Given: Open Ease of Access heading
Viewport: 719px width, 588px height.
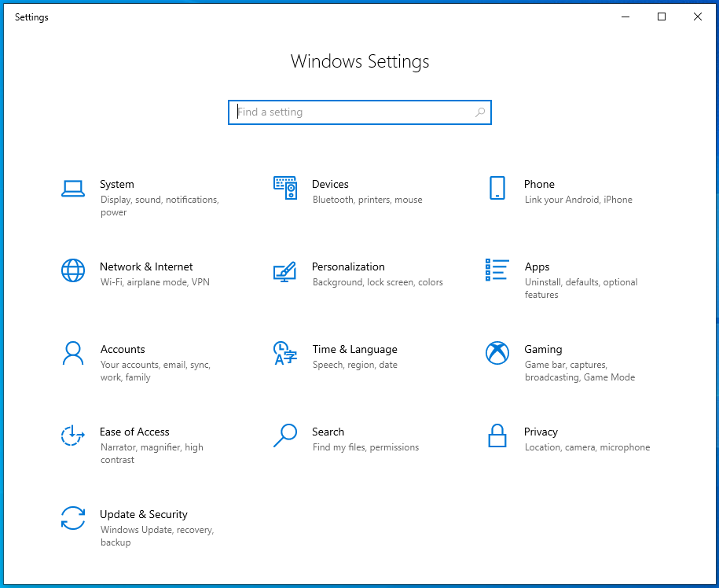Looking at the screenshot, I should coord(134,432).
